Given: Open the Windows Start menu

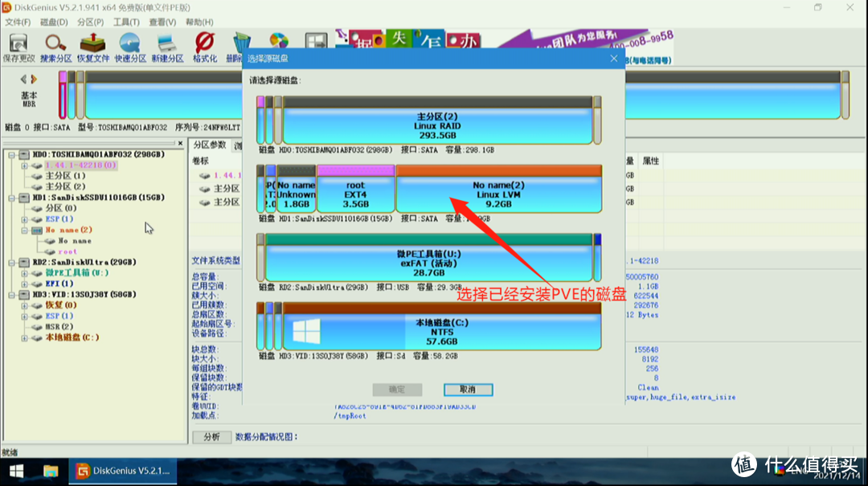Looking at the screenshot, I should [x=17, y=471].
